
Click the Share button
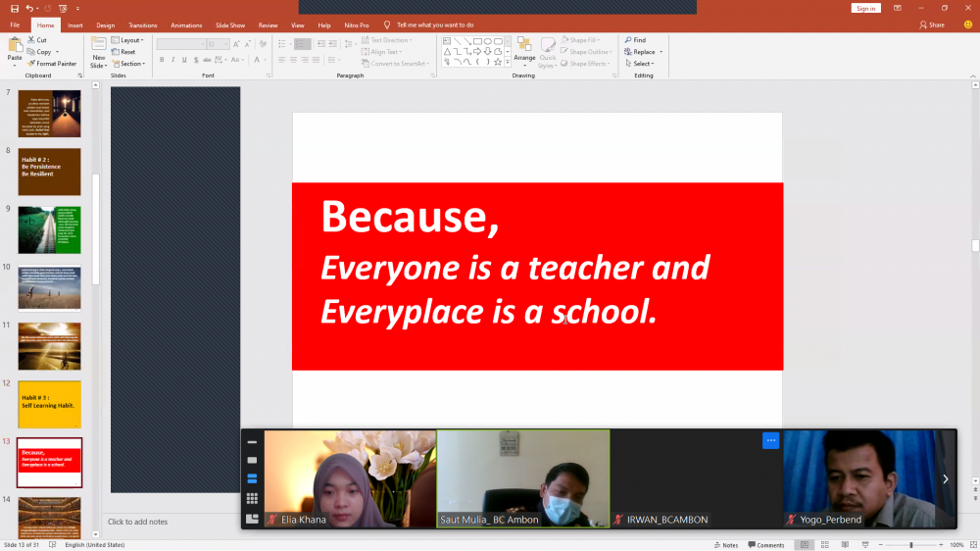coord(932,25)
